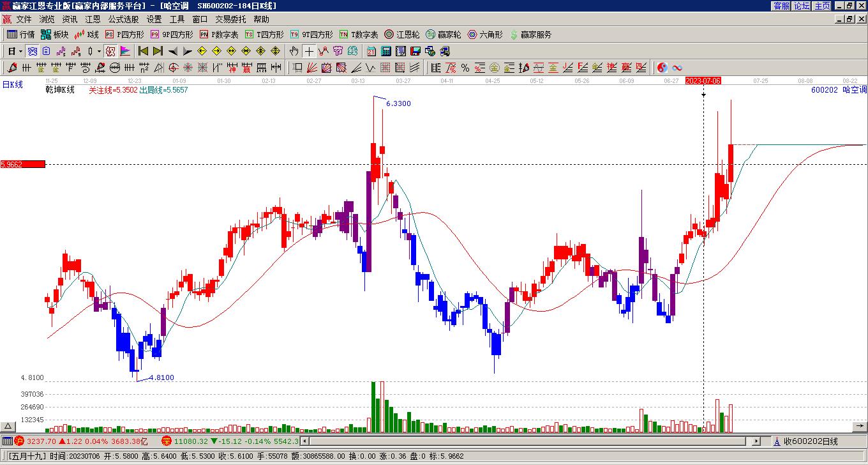Open the 板块 sector view
This screenshot has width=868, height=465.
[54, 34]
